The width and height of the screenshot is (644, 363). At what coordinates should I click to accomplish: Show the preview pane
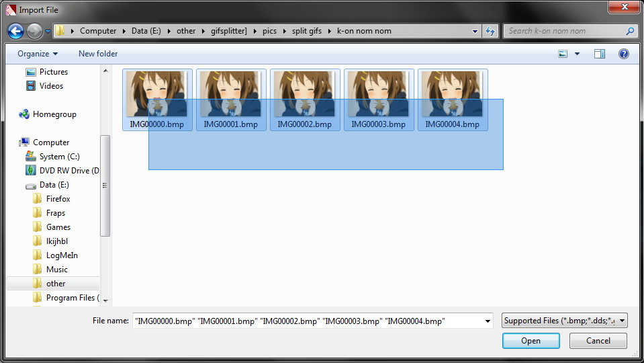pos(600,54)
